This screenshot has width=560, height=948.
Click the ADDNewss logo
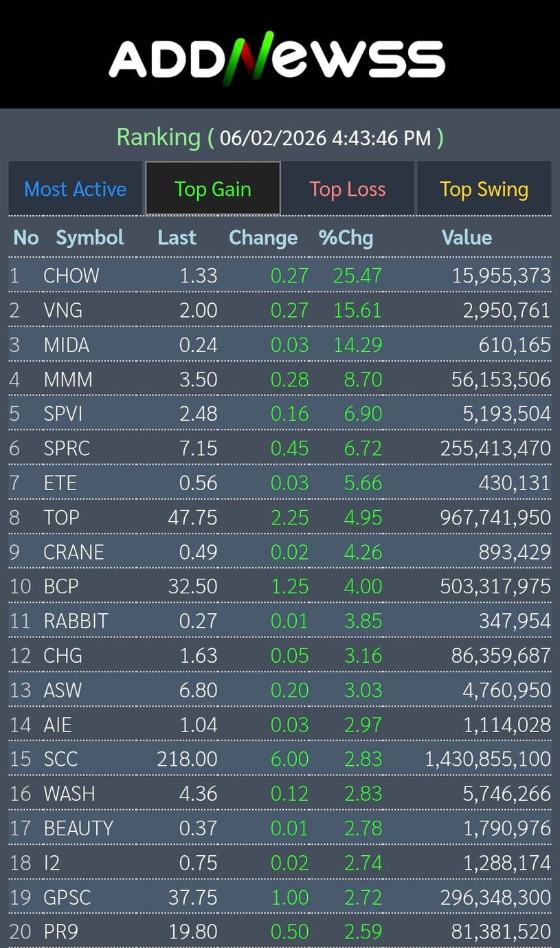click(x=277, y=58)
